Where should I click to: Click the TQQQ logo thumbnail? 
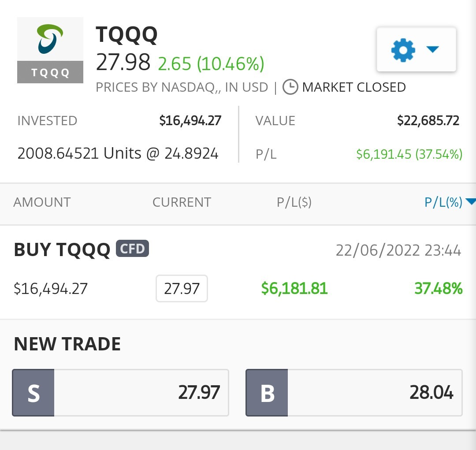[50, 50]
